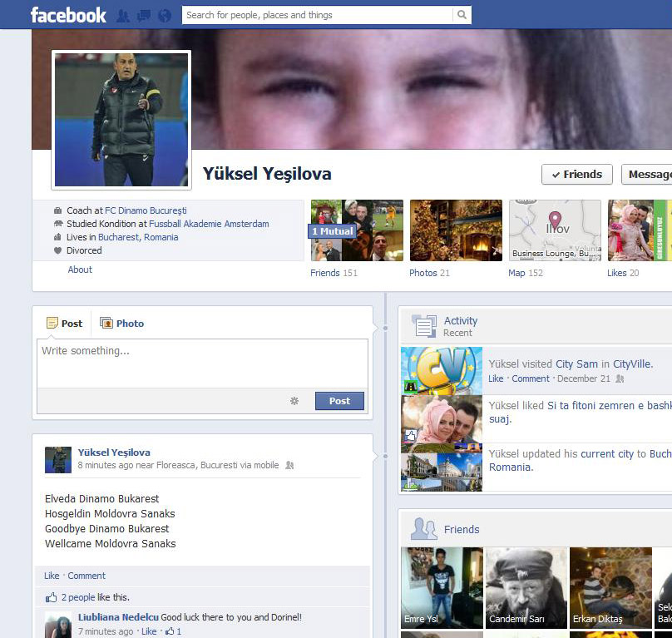672x638 pixels.
Task: Switch to the Photo tab in composer
Action: pos(121,324)
